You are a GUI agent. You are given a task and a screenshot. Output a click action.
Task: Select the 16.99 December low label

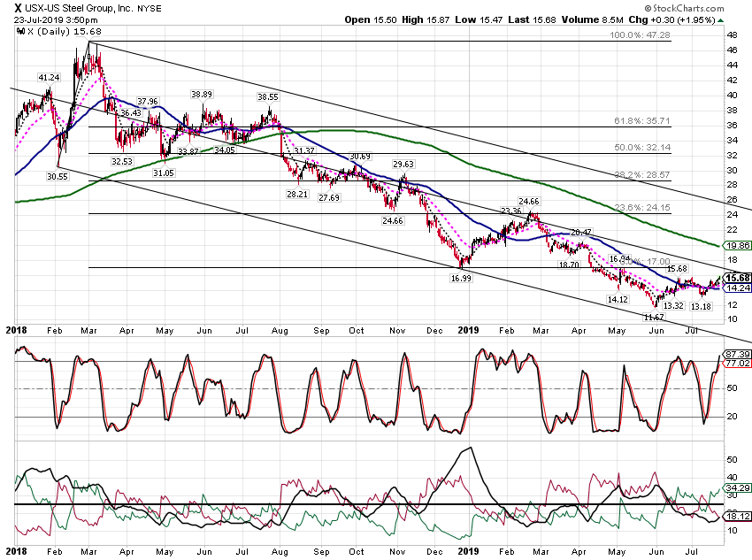[x=461, y=278]
